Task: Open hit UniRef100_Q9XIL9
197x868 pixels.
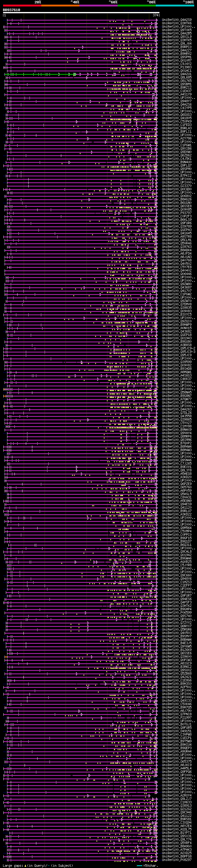Action: (x=177, y=37)
